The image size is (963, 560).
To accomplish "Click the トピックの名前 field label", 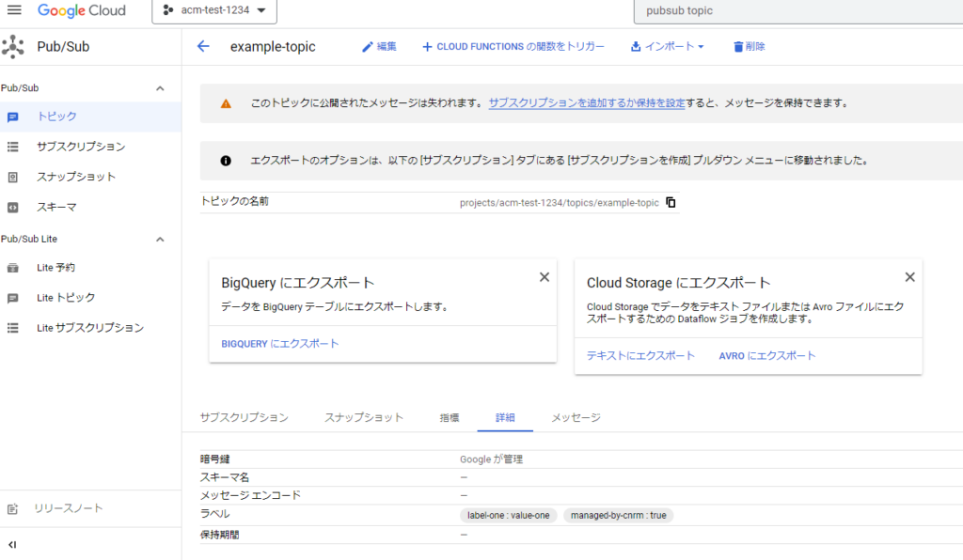I will [234, 201].
